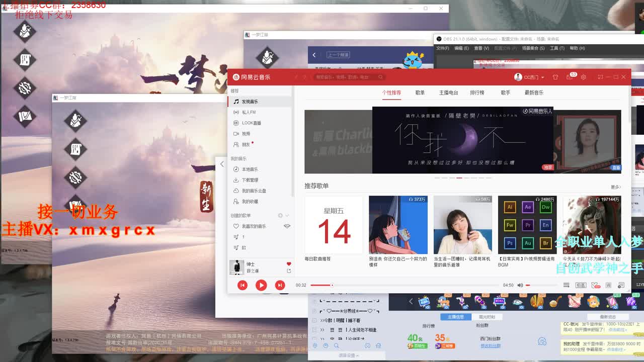Open 我的收藏 in the sidebar

(259, 202)
